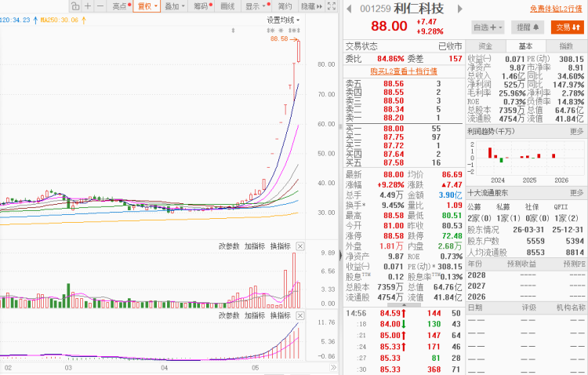588x375 pixels.
Task: Click the orange 交易 button
Action: click(x=568, y=27)
